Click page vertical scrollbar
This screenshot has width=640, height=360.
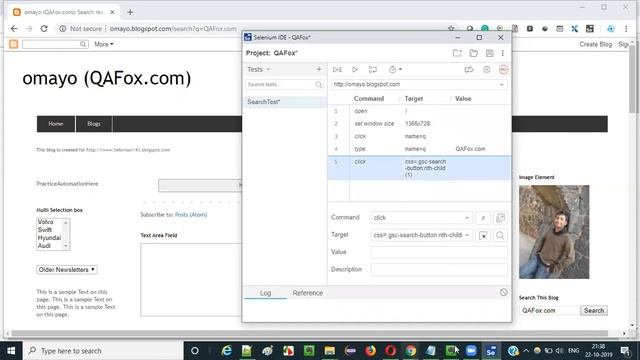tap(632, 78)
